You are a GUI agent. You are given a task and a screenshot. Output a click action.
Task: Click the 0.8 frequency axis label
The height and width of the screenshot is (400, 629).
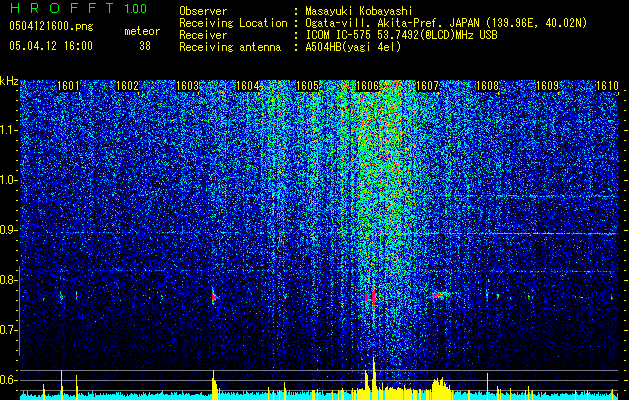click(8, 280)
